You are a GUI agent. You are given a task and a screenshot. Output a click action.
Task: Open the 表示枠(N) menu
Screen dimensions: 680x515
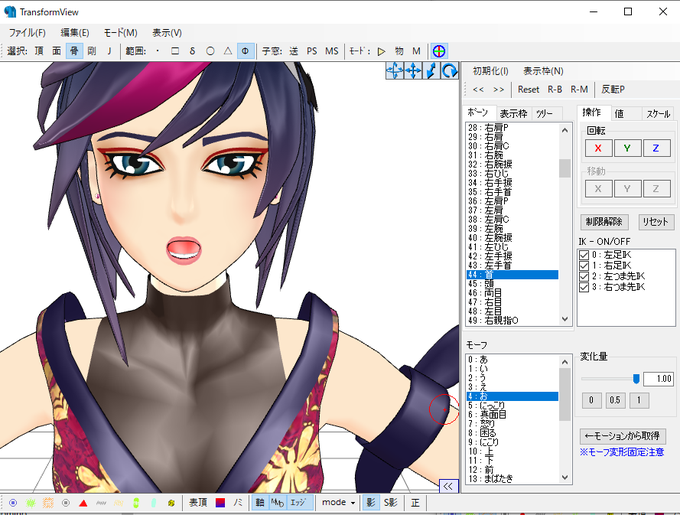(543, 71)
